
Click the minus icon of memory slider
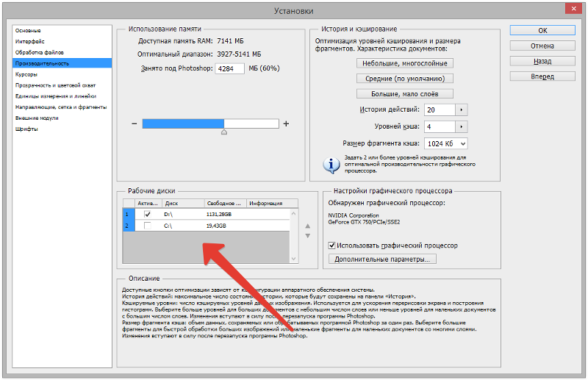click(x=135, y=123)
